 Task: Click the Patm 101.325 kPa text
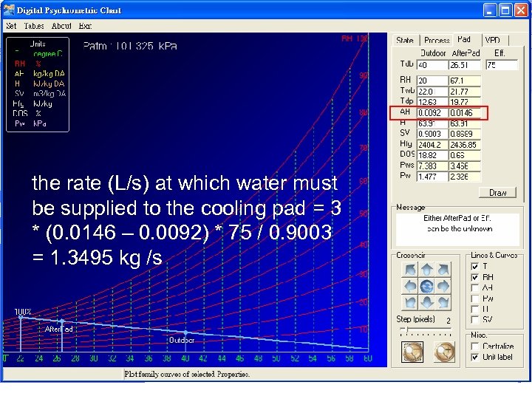pyautogui.click(x=130, y=46)
